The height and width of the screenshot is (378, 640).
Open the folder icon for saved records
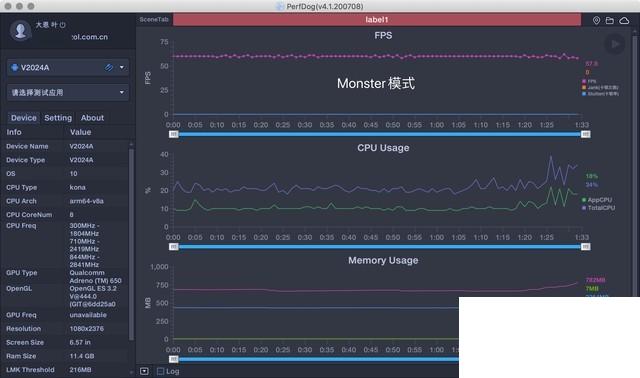point(610,20)
